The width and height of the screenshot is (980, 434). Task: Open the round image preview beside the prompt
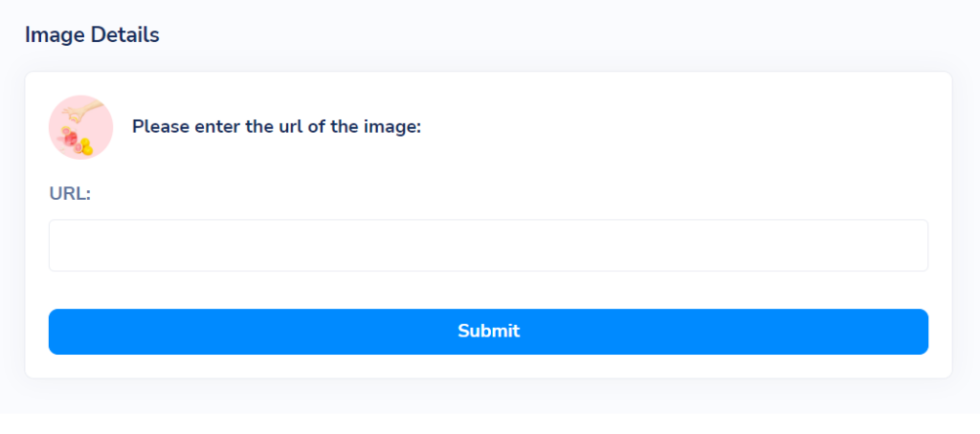tap(80, 127)
